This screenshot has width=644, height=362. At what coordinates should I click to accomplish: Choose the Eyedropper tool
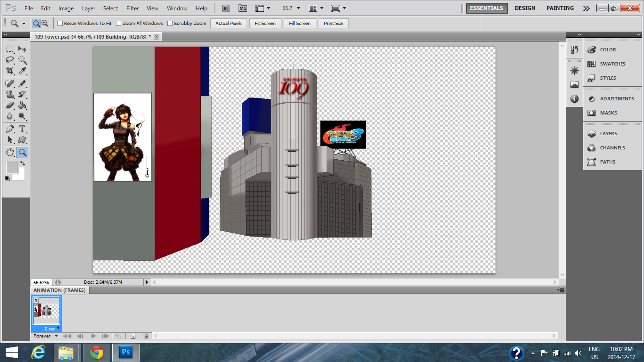(x=22, y=71)
